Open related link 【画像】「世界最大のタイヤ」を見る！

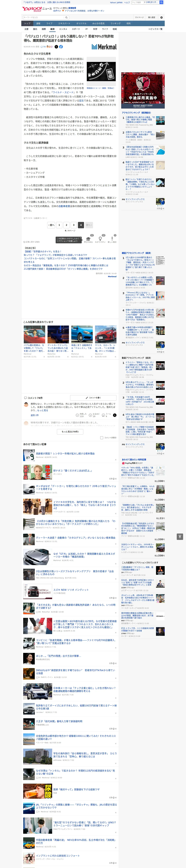pos(43,252)
